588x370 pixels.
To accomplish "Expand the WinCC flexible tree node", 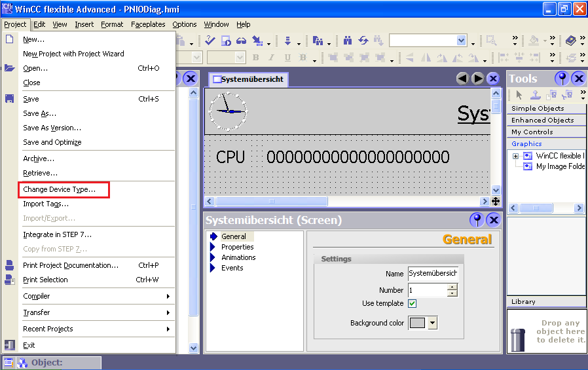I will 516,156.
